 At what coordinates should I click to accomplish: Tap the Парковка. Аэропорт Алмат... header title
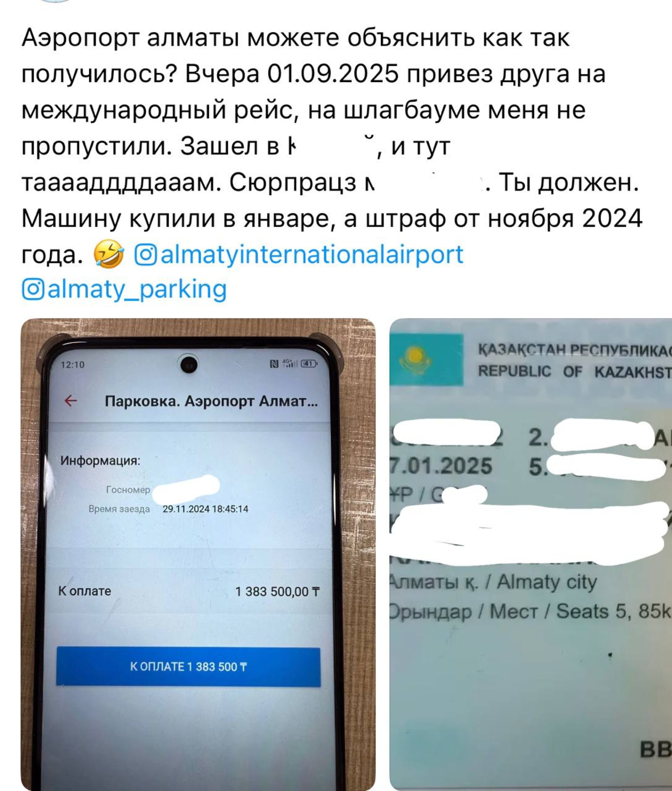(211, 401)
